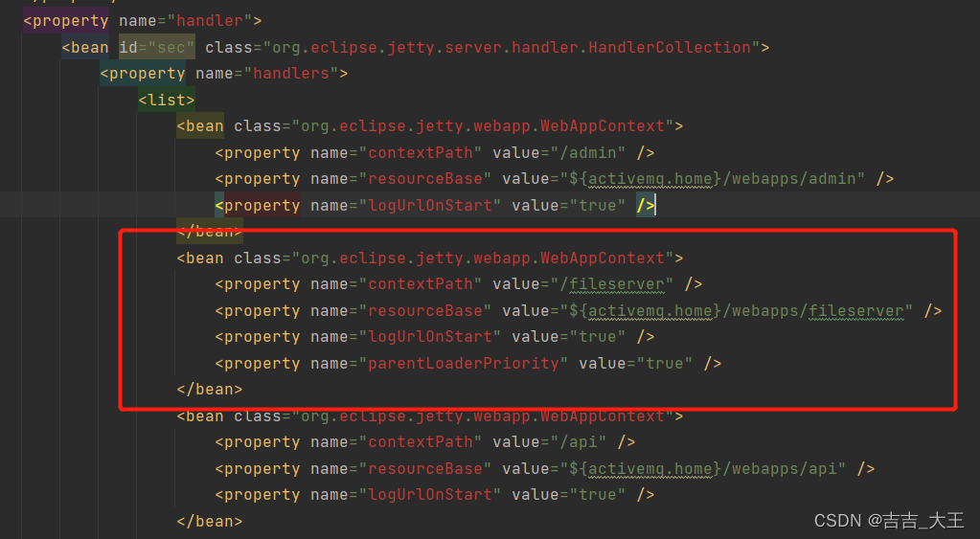The width and height of the screenshot is (980, 539).
Task: Click contextPath name in the /api row
Action: pos(420,442)
